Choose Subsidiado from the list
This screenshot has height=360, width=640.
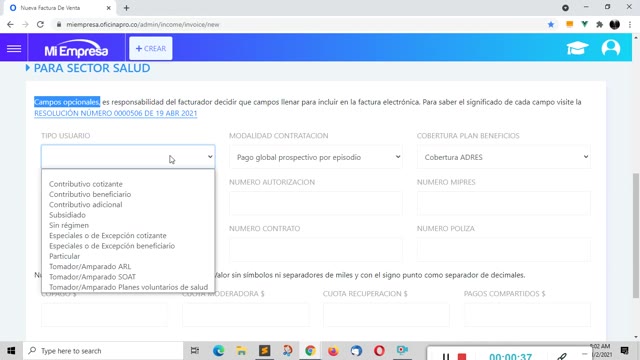[67, 215]
